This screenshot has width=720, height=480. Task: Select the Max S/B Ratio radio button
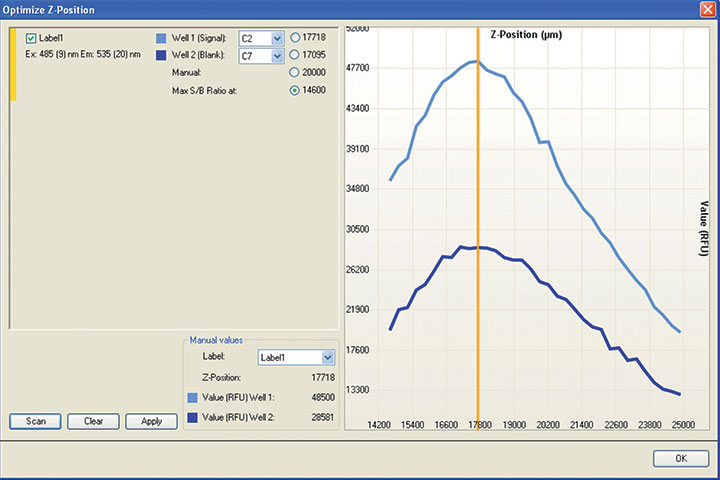pos(295,91)
